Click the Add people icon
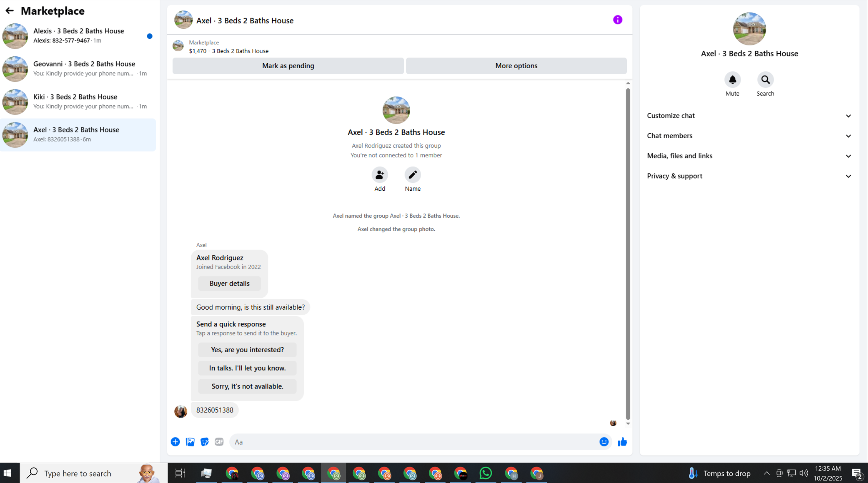Viewport: 868px width, 483px height. pos(379,175)
